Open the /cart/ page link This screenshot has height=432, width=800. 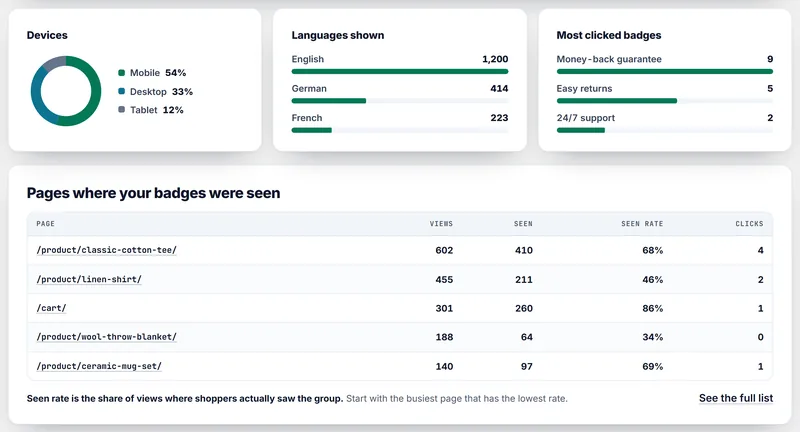(x=51, y=308)
